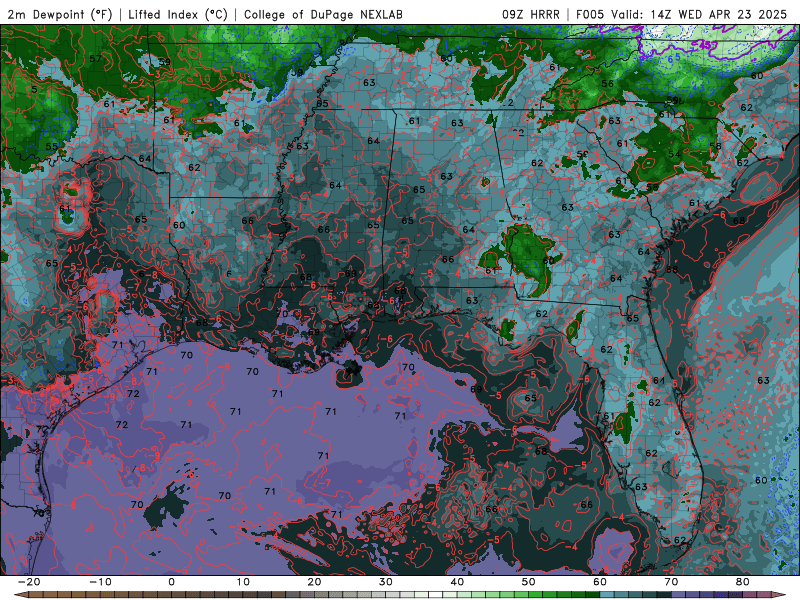This screenshot has width=800, height=600.
Task: Click the '09Z HRRR' model run label
Action: (531, 14)
